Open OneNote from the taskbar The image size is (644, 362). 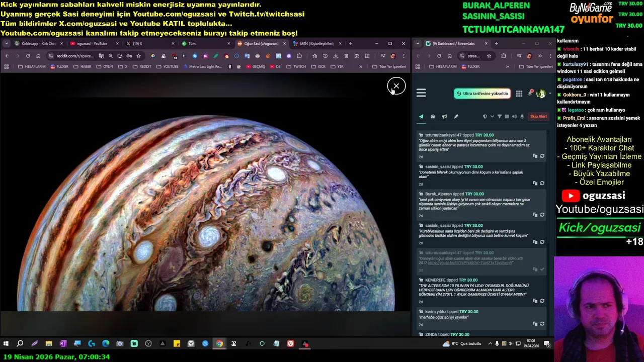[x=63, y=344]
